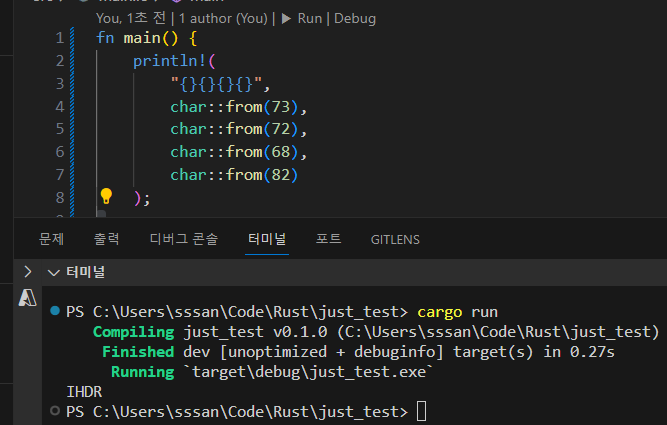The width and height of the screenshot is (667, 425).
Task: Open the '1 author (You)' code lens
Action: click(x=223, y=18)
